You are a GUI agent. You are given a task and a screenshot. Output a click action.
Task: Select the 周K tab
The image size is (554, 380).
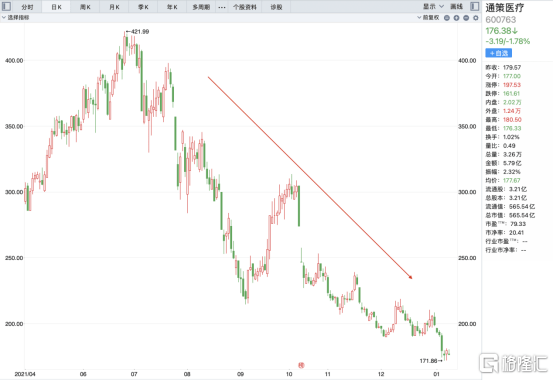pyautogui.click(x=85, y=7)
